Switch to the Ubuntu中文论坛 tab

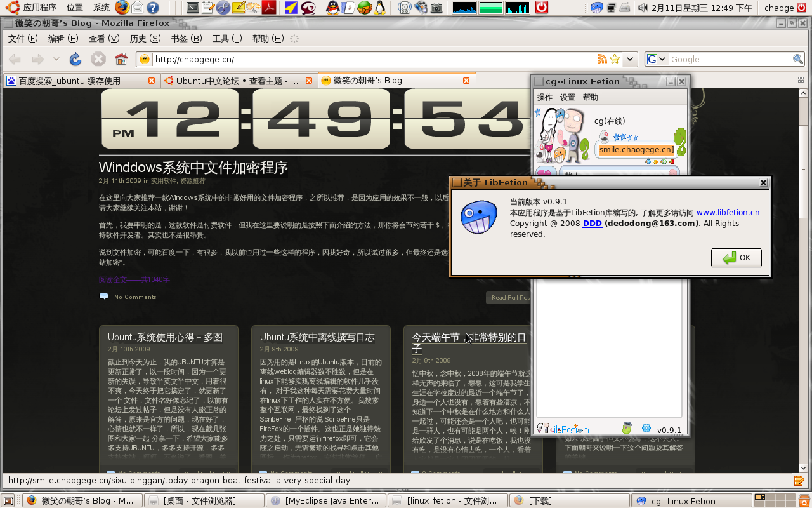tap(239, 81)
